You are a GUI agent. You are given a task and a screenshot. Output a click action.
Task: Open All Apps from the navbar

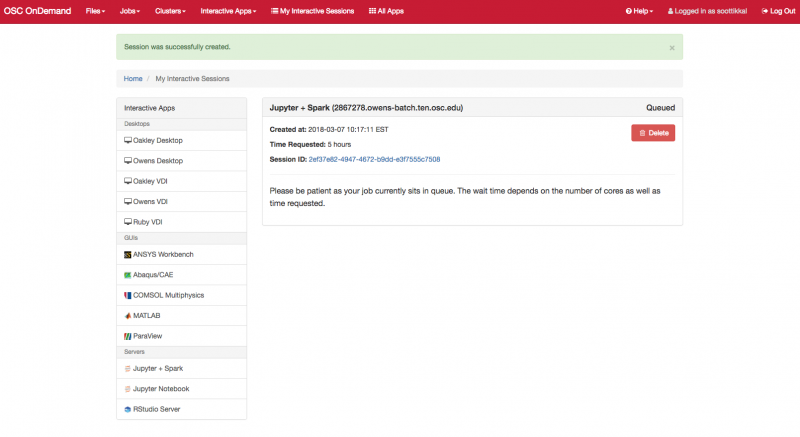click(387, 11)
